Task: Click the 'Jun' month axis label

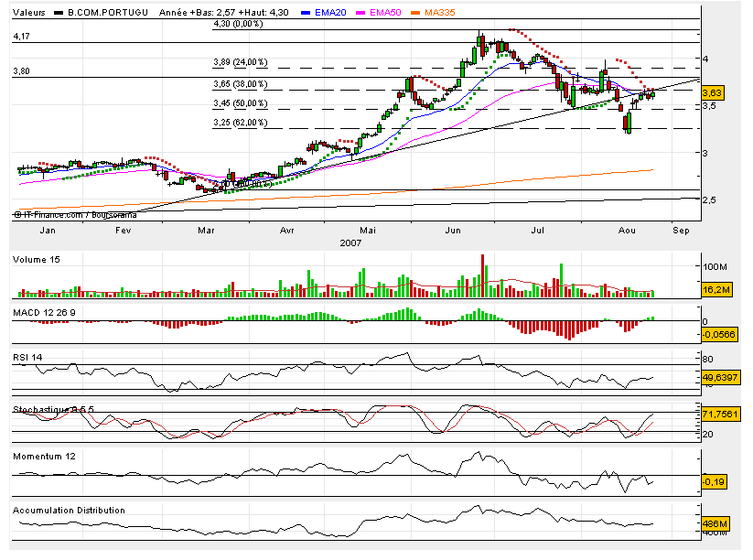Action: (453, 230)
